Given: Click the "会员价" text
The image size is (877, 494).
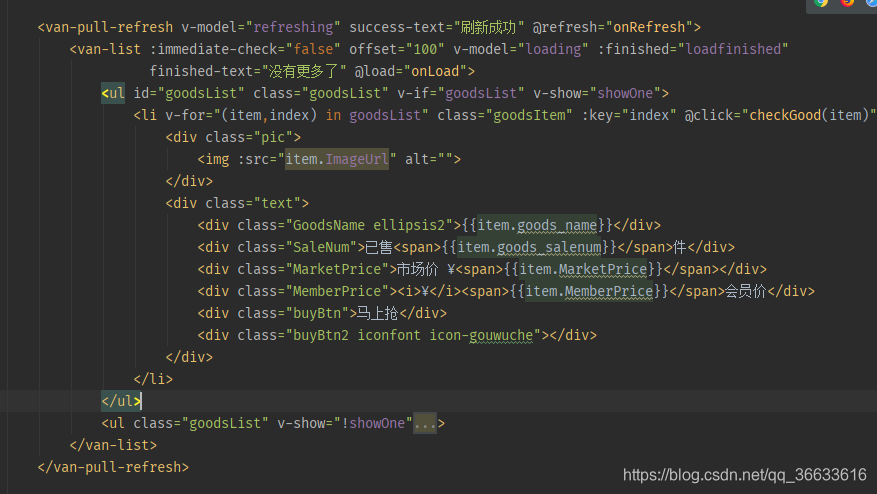Looking at the screenshot, I should coord(746,291).
